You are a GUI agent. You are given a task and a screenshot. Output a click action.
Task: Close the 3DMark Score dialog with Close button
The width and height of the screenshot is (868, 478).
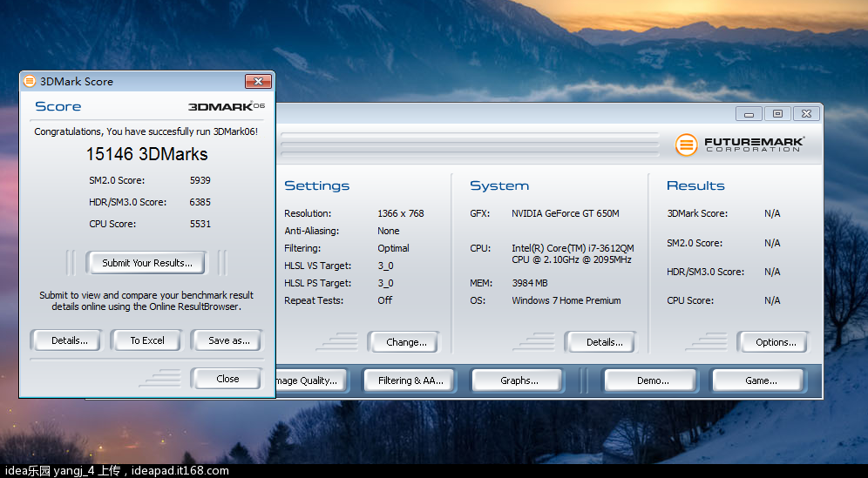(227, 379)
